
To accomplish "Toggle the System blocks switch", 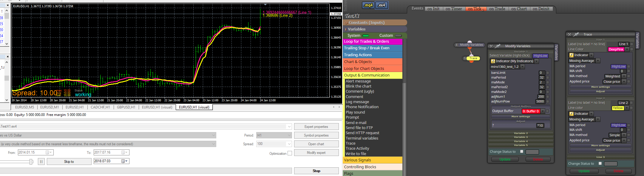I will pyautogui.click(x=365, y=36).
